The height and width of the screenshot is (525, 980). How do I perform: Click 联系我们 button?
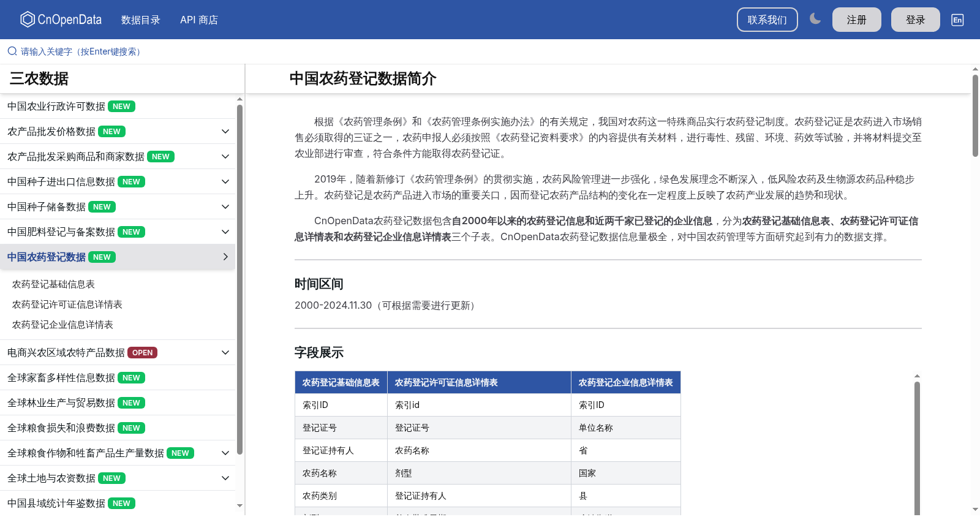tap(767, 20)
